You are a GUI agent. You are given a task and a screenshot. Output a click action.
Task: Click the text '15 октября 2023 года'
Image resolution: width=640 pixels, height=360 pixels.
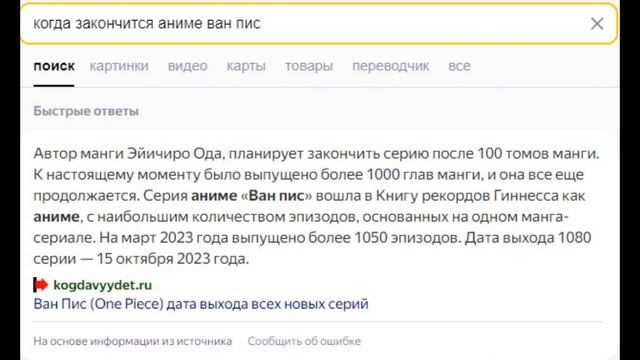point(172,259)
